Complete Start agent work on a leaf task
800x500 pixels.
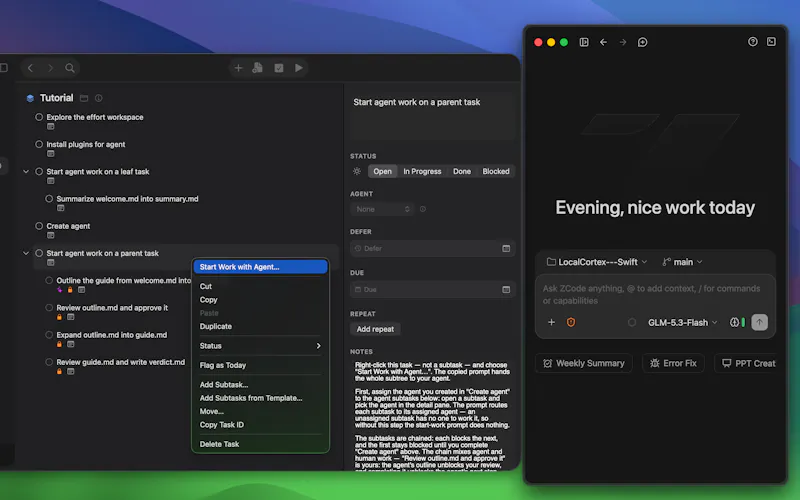tap(39, 171)
